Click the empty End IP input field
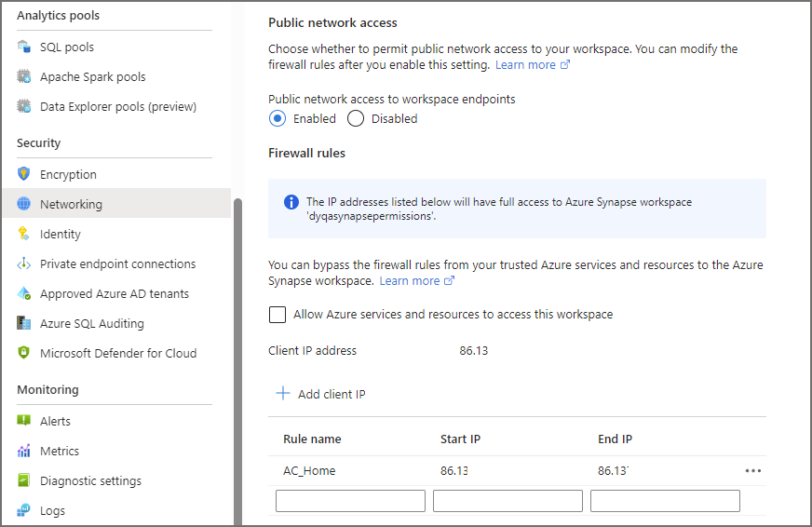This screenshot has width=812, height=527. [665, 501]
